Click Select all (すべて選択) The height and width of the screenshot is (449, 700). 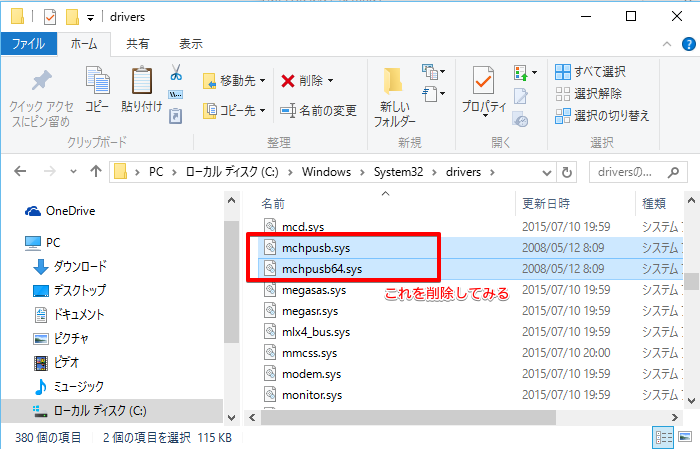[x=590, y=71]
